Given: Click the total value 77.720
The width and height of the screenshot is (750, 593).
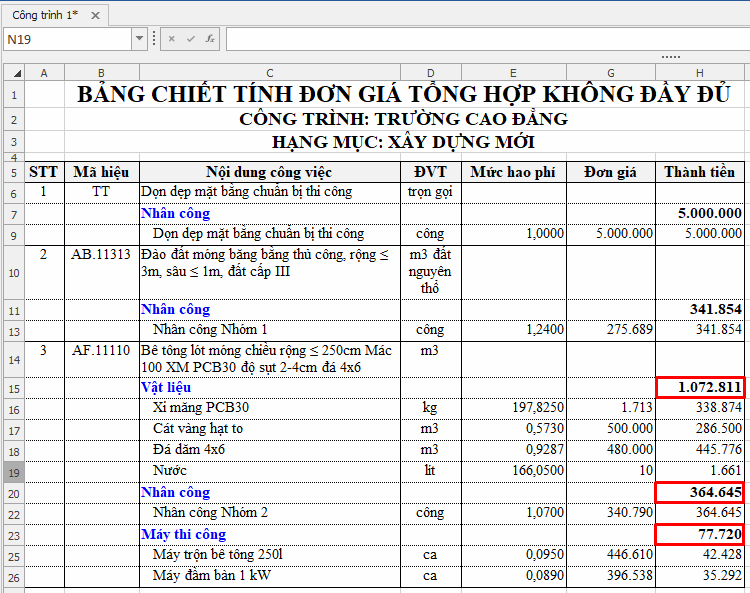Looking at the screenshot, I should pyautogui.click(x=700, y=535).
